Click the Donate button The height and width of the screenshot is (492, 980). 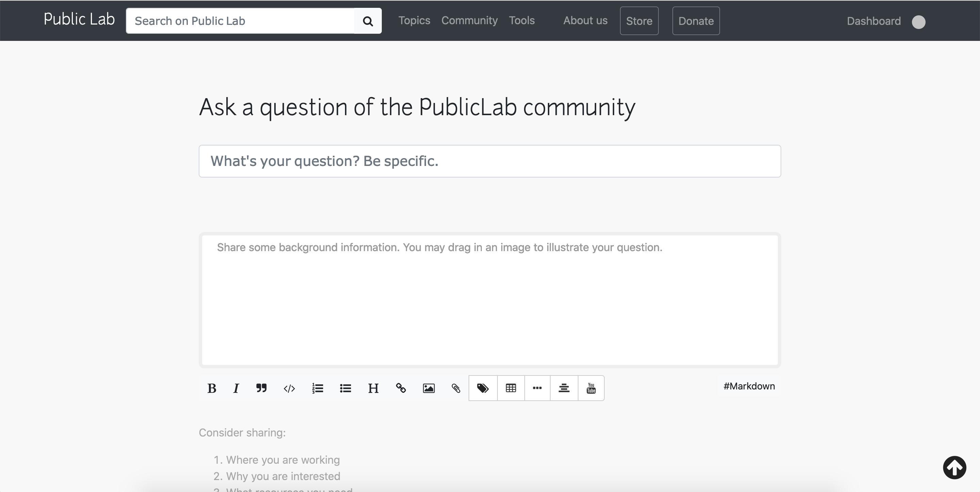click(696, 21)
